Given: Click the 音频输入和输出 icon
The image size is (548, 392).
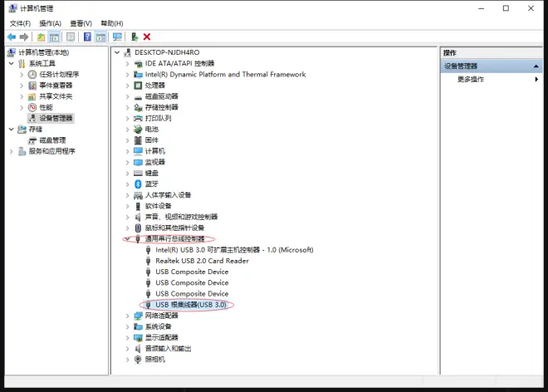Looking at the screenshot, I should click(x=138, y=349).
